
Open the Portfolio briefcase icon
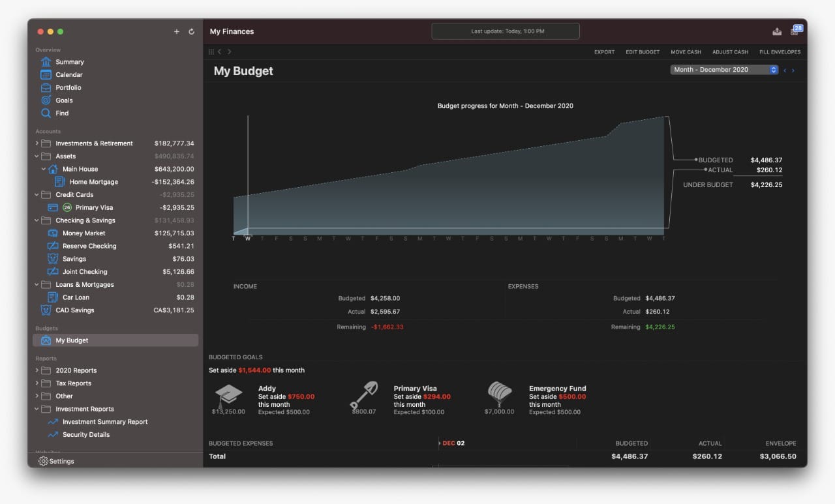pyautogui.click(x=46, y=87)
